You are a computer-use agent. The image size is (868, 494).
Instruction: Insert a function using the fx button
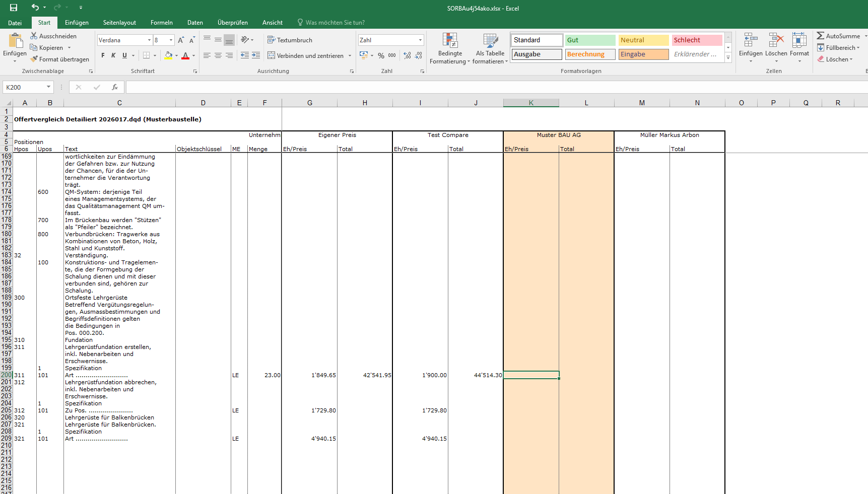(115, 87)
